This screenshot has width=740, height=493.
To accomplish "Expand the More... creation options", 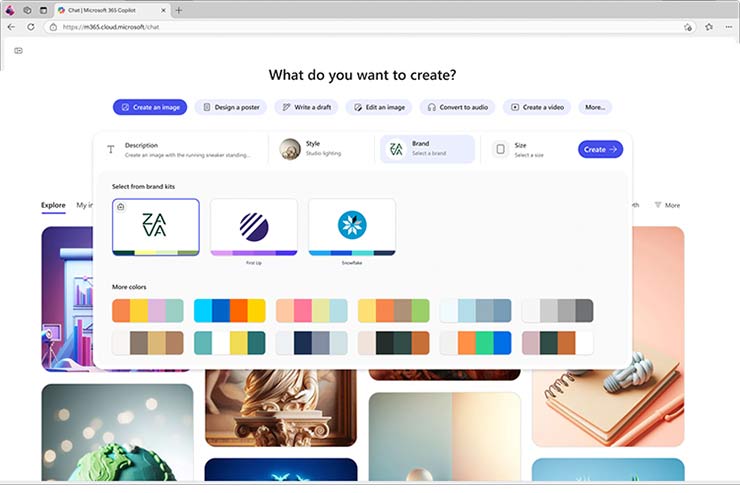I will click(595, 107).
